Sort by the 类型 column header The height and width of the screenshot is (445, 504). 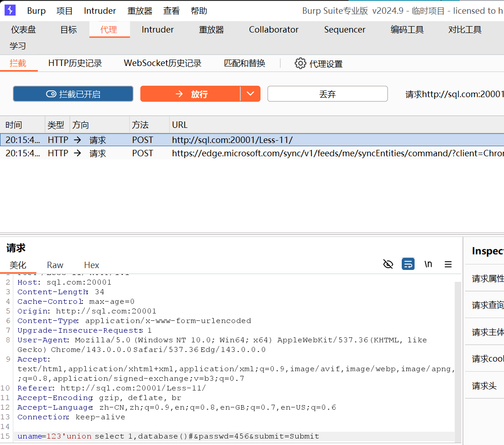(57, 125)
